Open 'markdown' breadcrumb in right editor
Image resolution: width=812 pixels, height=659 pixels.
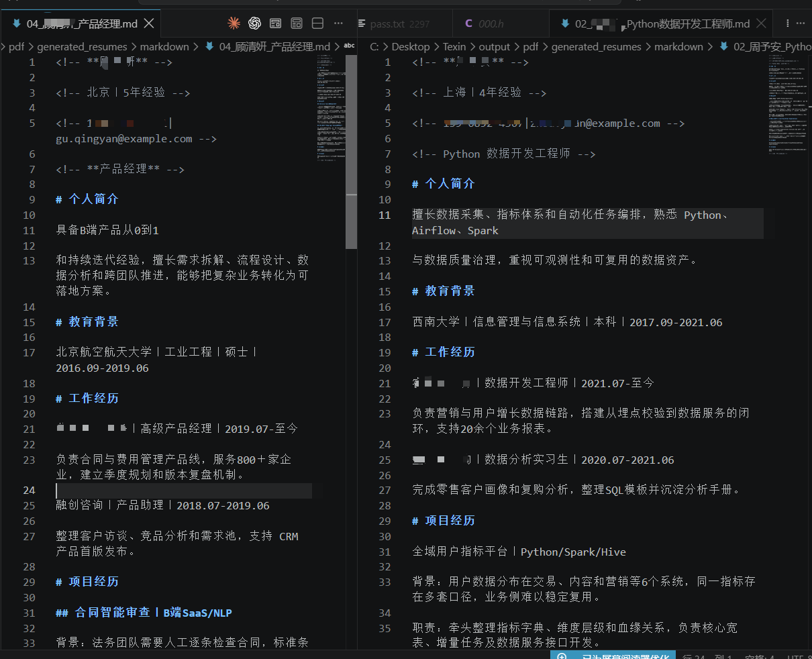678,46
